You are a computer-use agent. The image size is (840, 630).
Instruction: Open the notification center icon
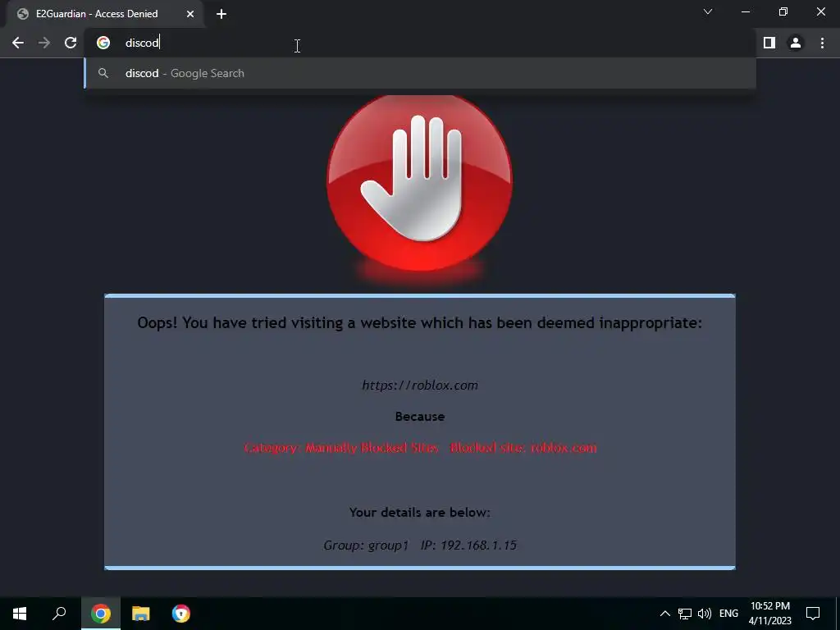(813, 614)
